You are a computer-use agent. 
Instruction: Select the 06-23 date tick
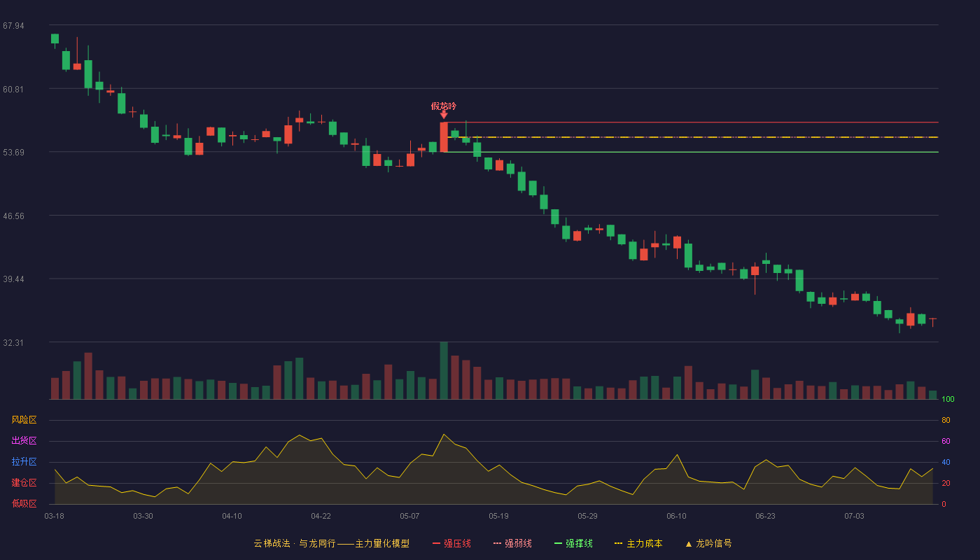tap(765, 516)
